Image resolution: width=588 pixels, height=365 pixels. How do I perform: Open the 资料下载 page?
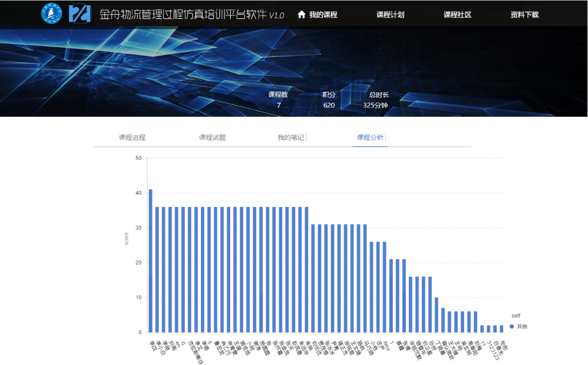coord(524,15)
